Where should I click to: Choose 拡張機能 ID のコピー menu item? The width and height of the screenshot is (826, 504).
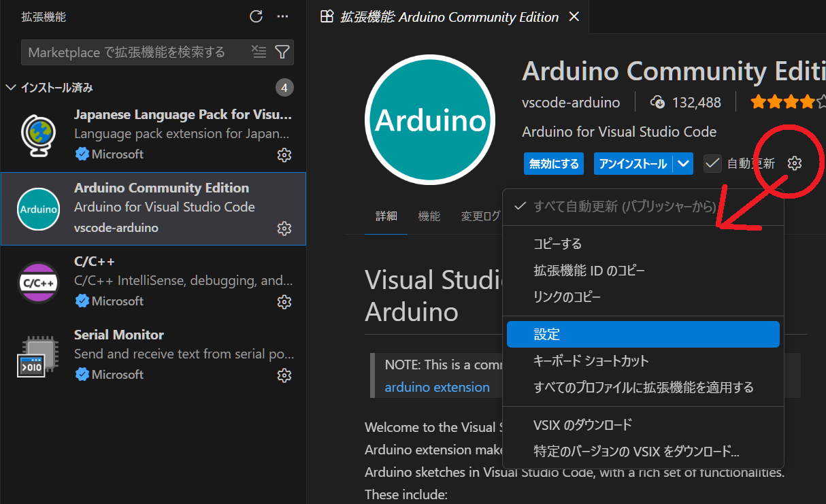tap(589, 271)
